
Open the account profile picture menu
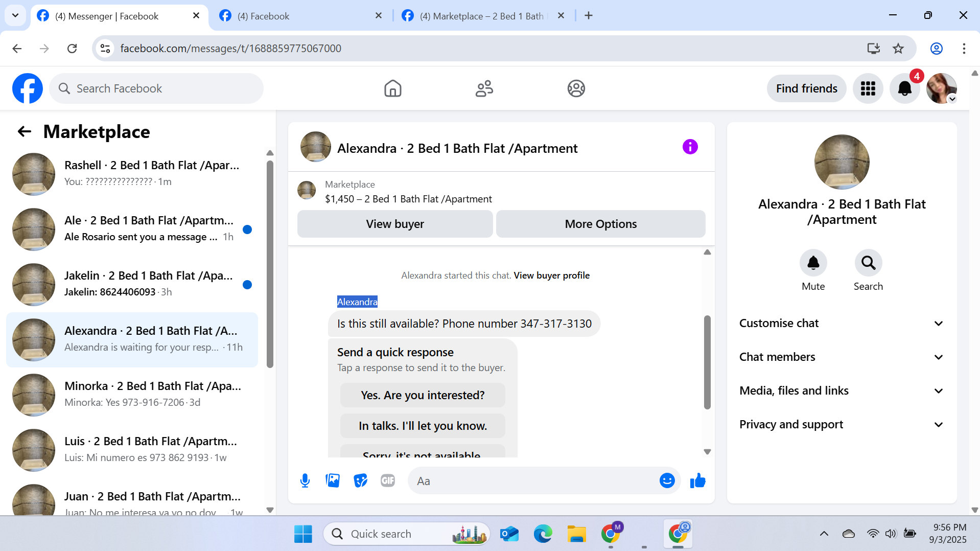[941, 88]
